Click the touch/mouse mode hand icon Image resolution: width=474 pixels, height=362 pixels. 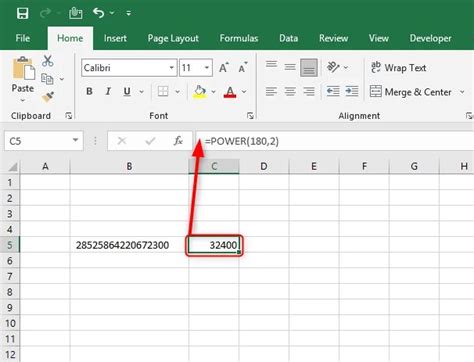[x=76, y=13]
